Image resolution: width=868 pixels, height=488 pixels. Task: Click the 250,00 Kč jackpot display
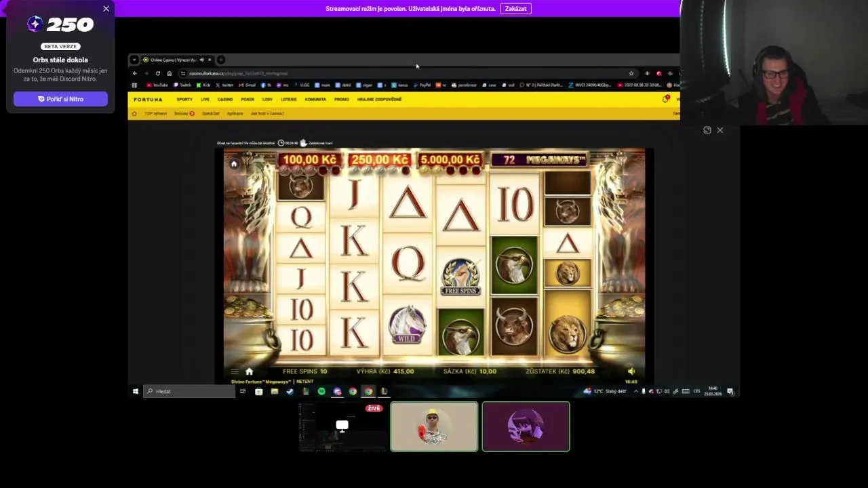pos(380,160)
